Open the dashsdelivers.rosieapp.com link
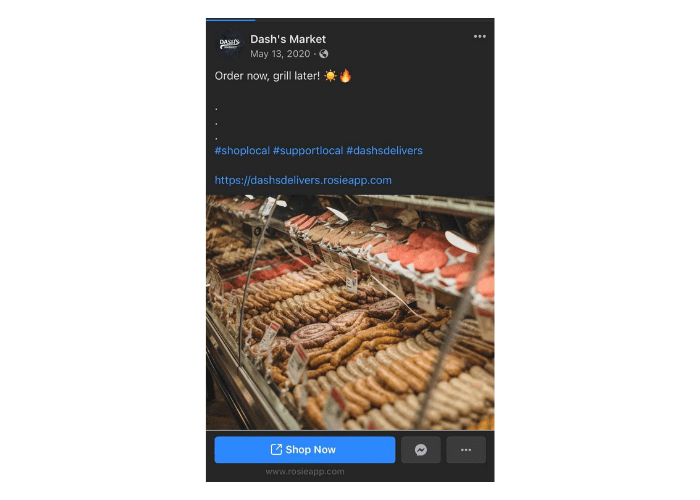The image size is (700, 500). tap(303, 180)
